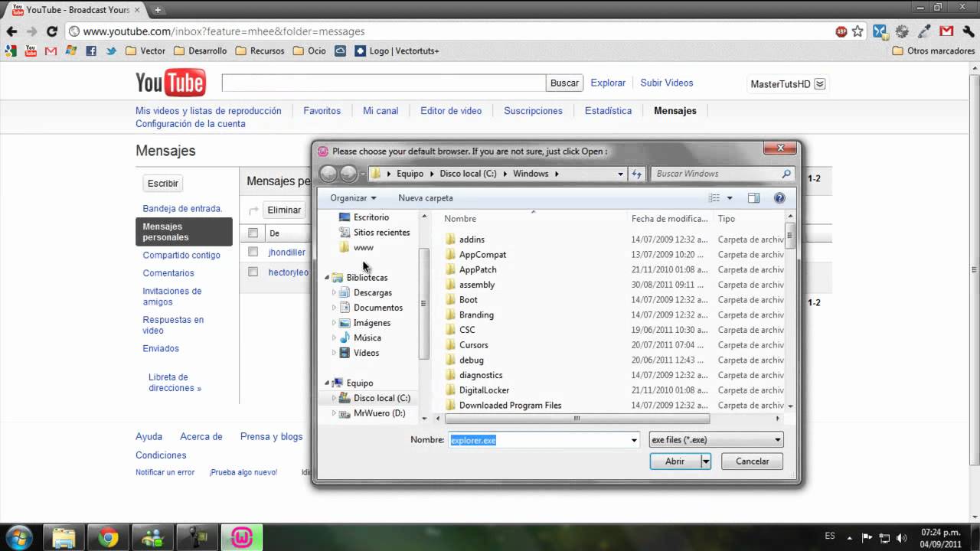The width and height of the screenshot is (980, 551).
Task: Open the MasterTutsHD account dropdown
Action: pos(819,84)
